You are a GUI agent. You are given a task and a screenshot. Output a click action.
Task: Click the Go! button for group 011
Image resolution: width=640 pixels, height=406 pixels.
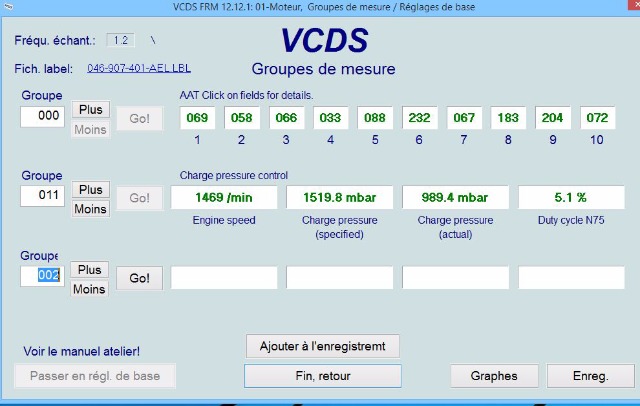coord(140,198)
